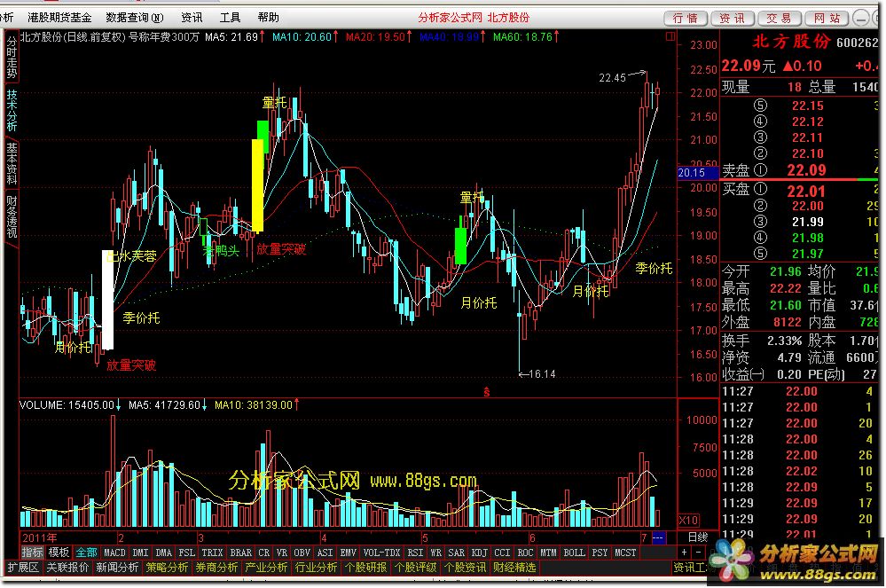Select the 指标 tab

(32, 553)
